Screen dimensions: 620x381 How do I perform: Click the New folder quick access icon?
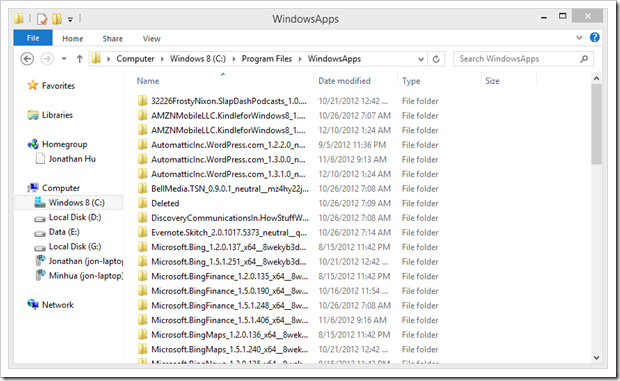tap(57, 19)
